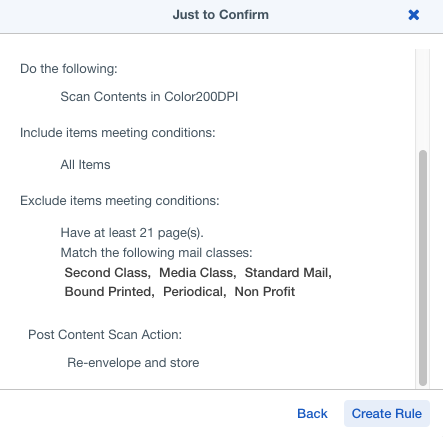
Task: Select the Just to Confirm title
Action: (221, 15)
